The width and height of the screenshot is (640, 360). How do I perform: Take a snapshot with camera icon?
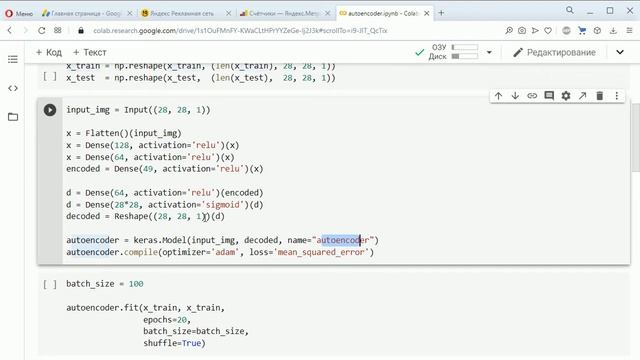pos(522,31)
